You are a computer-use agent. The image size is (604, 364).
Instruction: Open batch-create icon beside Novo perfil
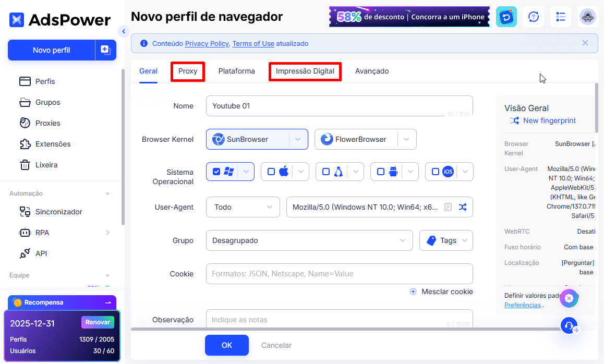tap(105, 50)
